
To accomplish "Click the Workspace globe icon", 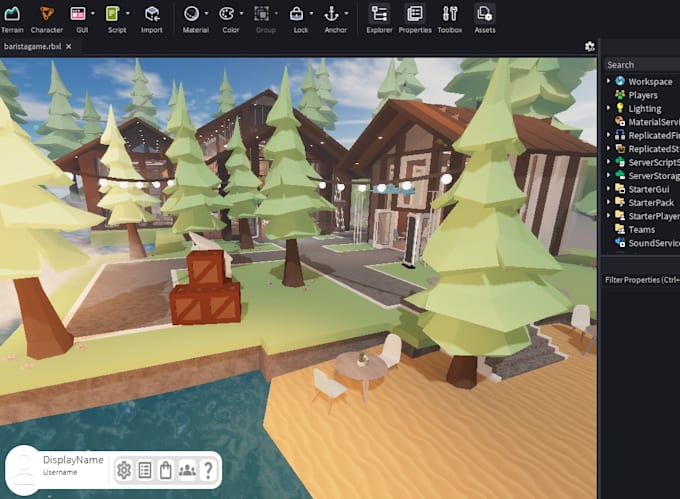I will tap(620, 81).
